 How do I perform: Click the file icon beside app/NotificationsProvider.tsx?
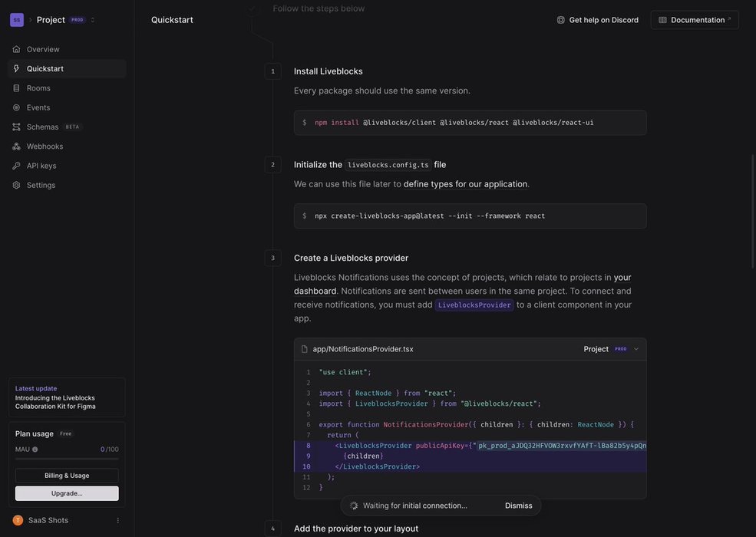304,349
